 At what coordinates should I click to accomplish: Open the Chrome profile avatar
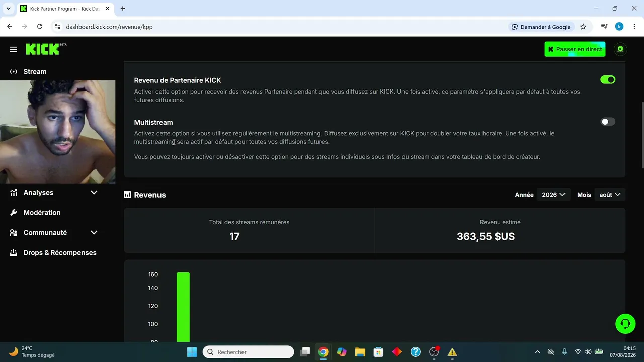click(x=619, y=27)
